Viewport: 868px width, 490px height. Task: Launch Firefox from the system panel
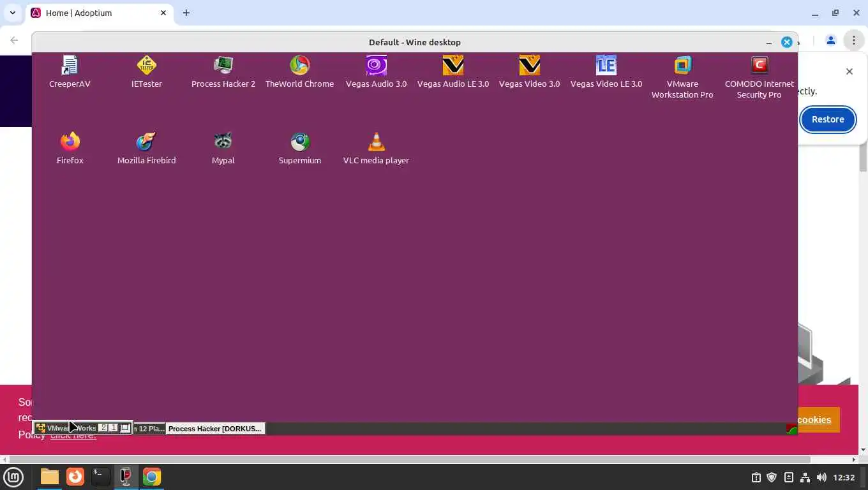point(75,477)
